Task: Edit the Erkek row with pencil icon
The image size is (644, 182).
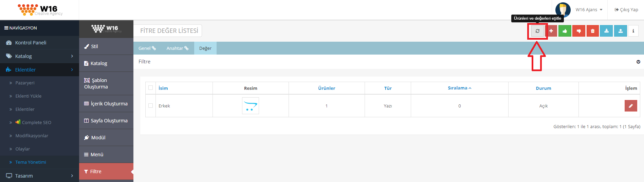Action: pyautogui.click(x=630, y=106)
